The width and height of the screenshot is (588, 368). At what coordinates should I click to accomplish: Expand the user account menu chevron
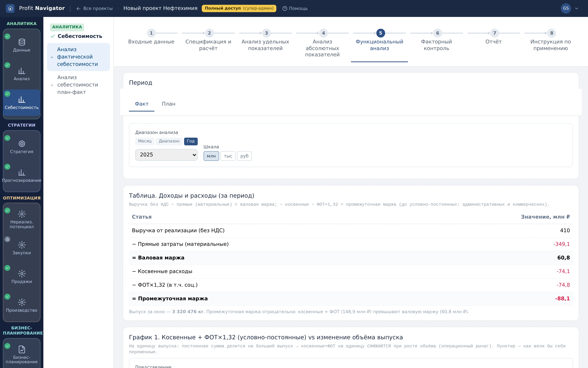pos(577,8)
